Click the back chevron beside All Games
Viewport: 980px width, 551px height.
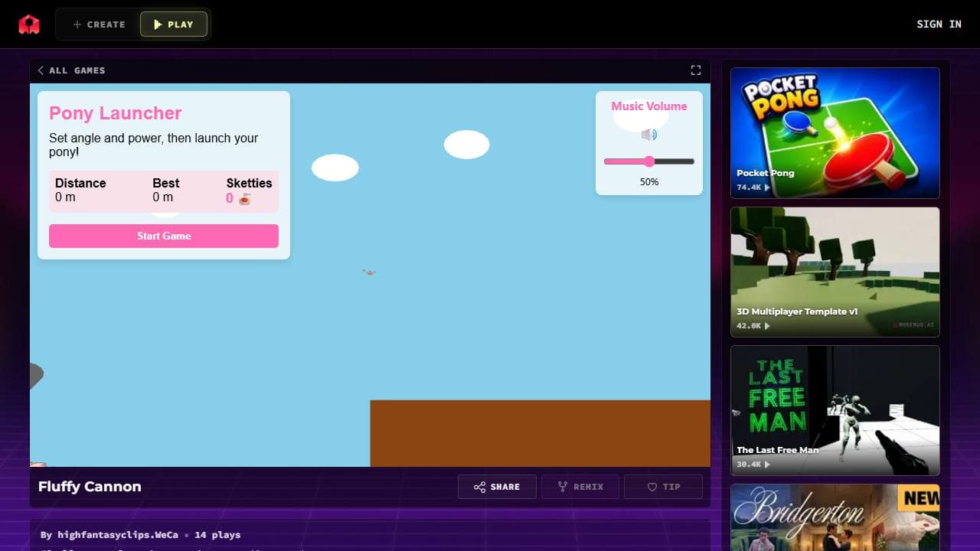pyautogui.click(x=41, y=70)
